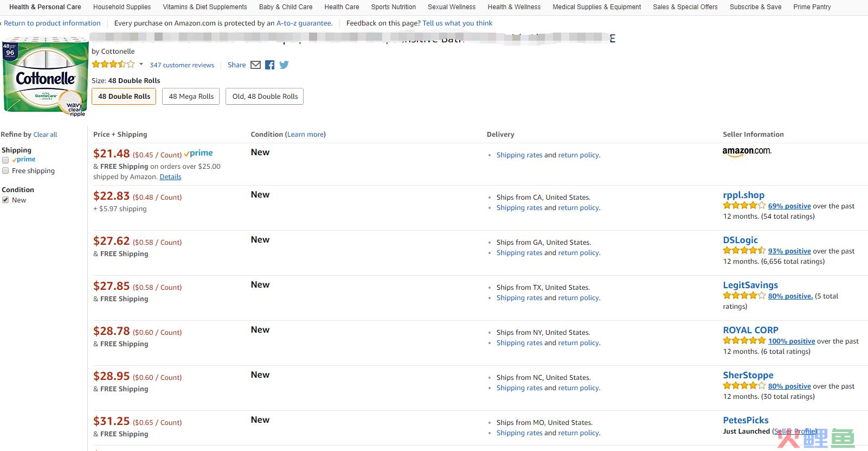Enable the Free shipping filter checkbox
The width and height of the screenshot is (868, 451).
[x=5, y=170]
